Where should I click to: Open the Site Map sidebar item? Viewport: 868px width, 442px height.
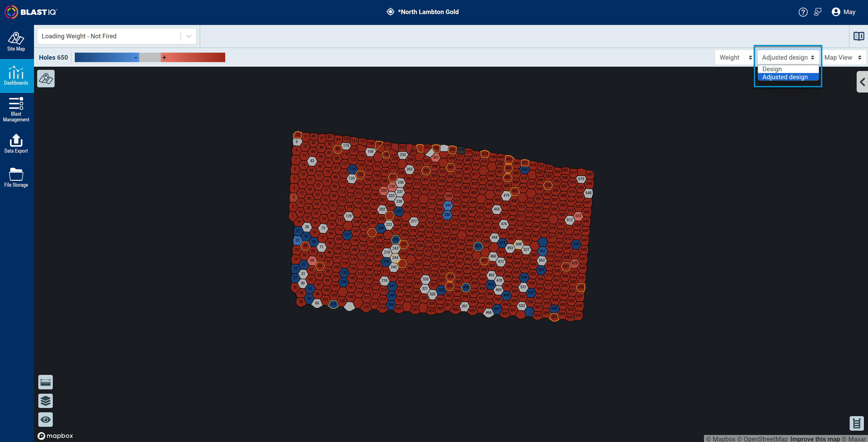(x=16, y=42)
